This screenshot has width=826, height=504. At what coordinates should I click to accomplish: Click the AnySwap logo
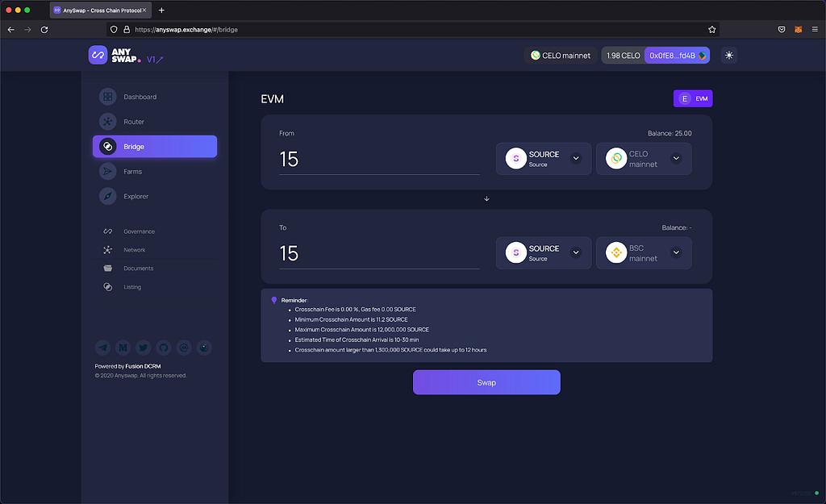point(115,56)
